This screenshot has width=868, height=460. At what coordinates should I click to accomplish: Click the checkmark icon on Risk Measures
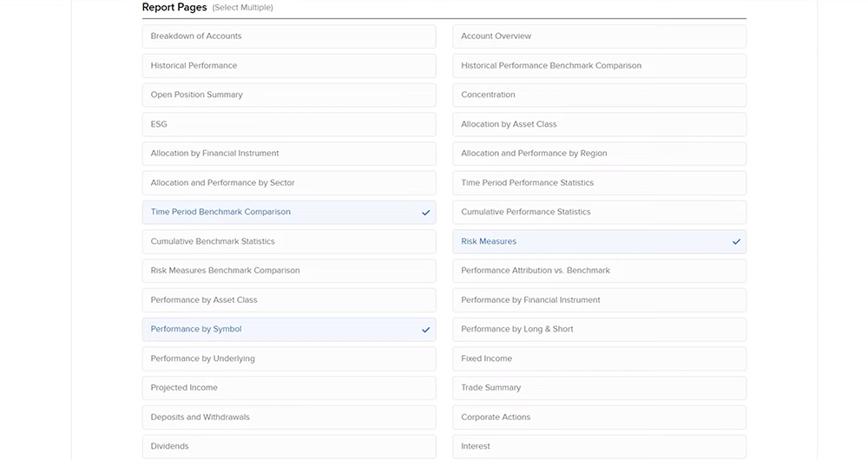pyautogui.click(x=736, y=242)
